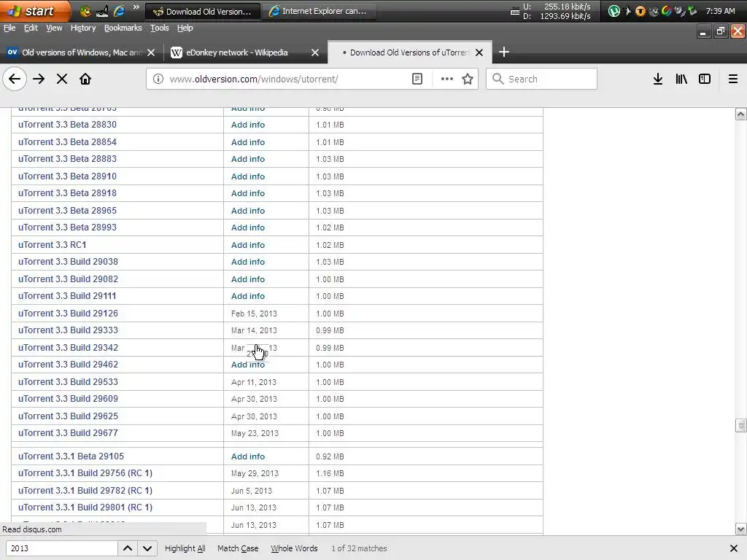Open a new tab with plus icon
Viewport: 747px width, 560px height.
504,52
